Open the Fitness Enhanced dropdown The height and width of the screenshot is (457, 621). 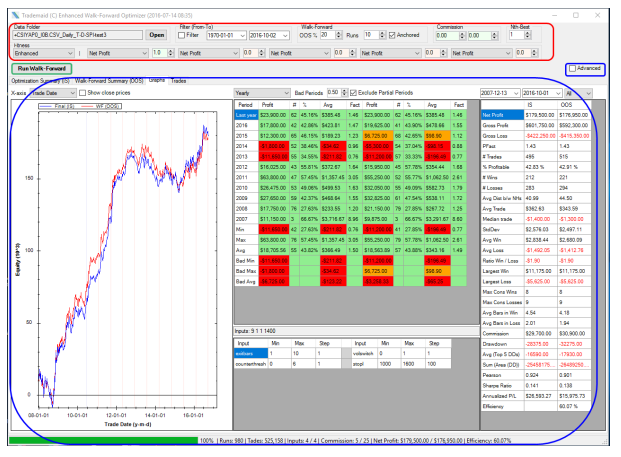coord(38,52)
